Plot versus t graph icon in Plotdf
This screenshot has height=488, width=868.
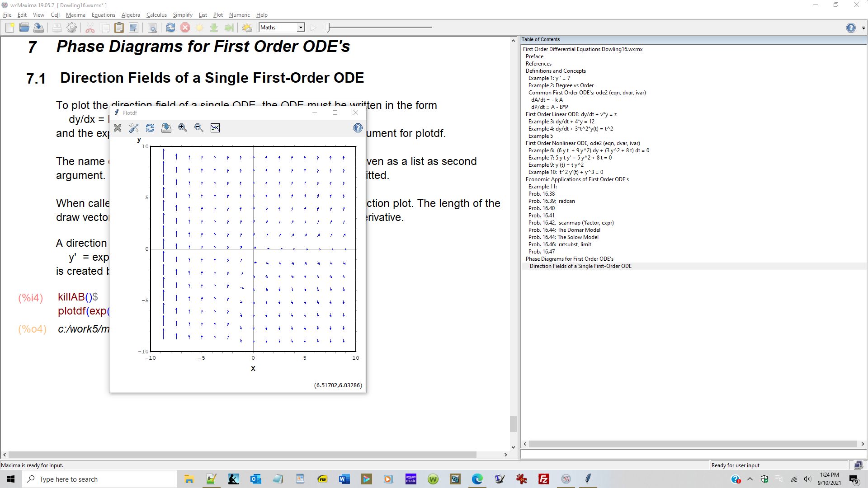pos(215,128)
